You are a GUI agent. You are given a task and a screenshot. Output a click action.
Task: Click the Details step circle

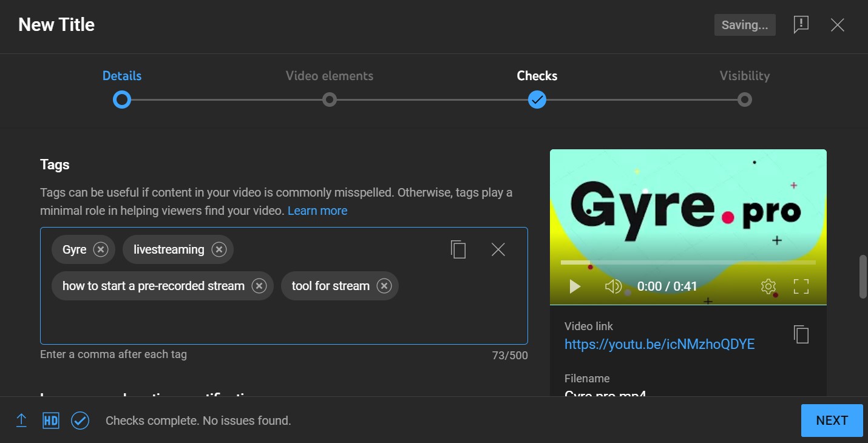coord(122,100)
